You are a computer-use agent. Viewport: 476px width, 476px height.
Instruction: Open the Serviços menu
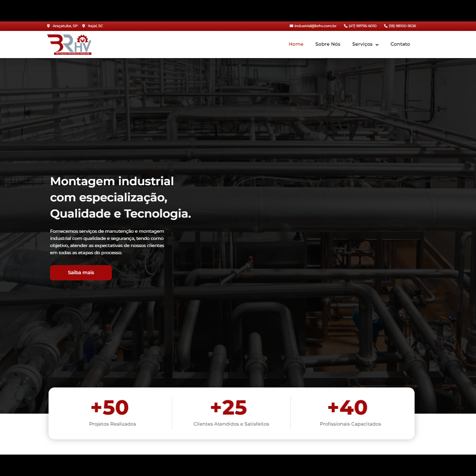[x=362, y=44]
